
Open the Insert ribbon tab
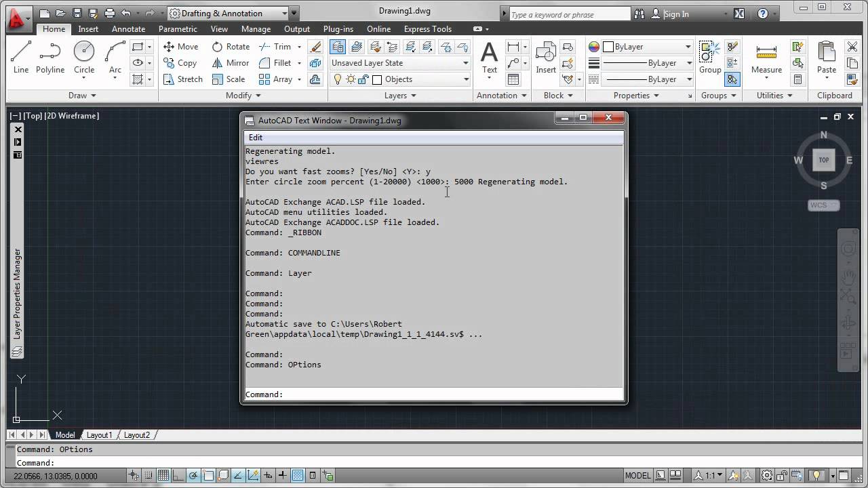pyautogui.click(x=88, y=29)
